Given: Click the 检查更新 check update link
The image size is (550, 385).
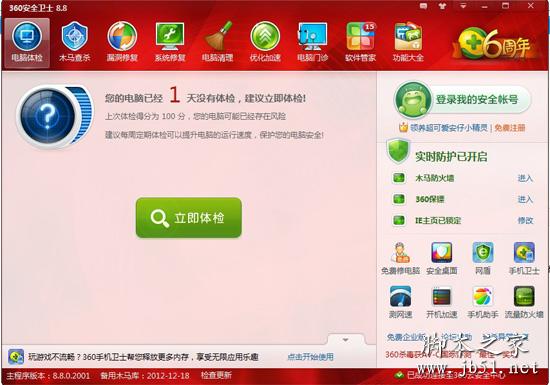Looking at the screenshot, I should click(216, 376).
